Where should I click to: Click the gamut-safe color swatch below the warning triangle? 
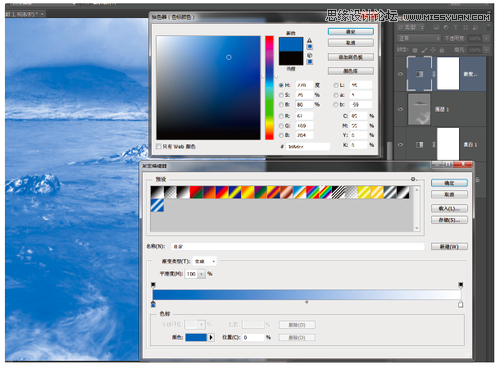coord(310,47)
